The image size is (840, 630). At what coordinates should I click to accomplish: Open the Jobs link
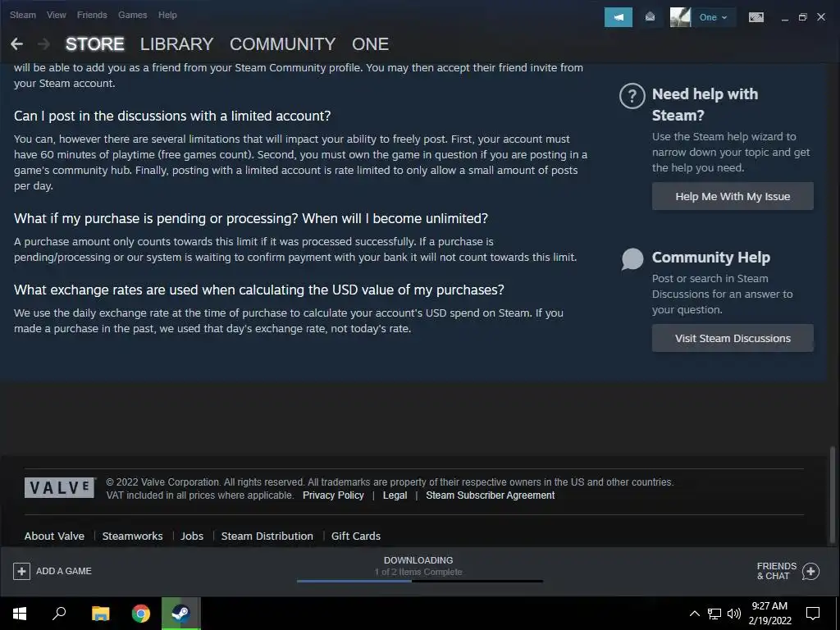[192, 536]
